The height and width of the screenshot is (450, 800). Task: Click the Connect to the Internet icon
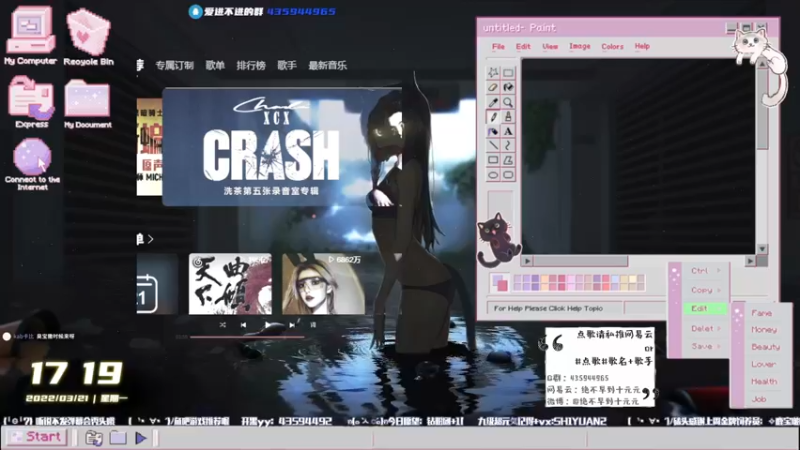click(32, 165)
